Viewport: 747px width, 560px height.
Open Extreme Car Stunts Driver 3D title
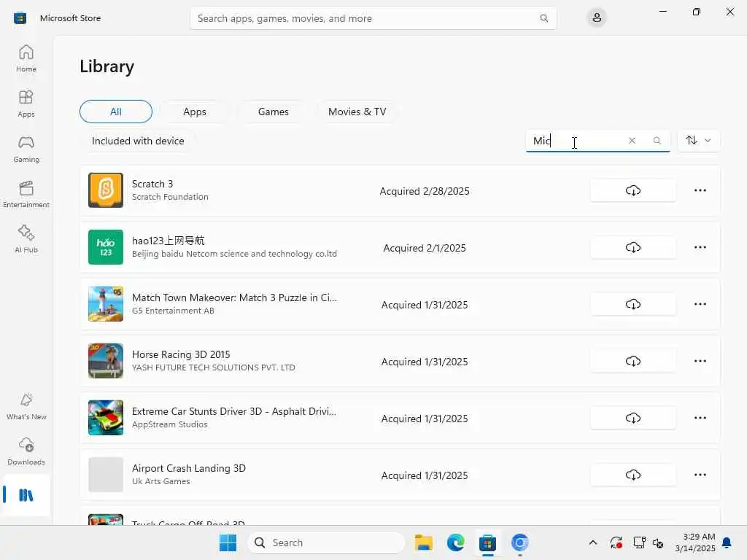234,411
